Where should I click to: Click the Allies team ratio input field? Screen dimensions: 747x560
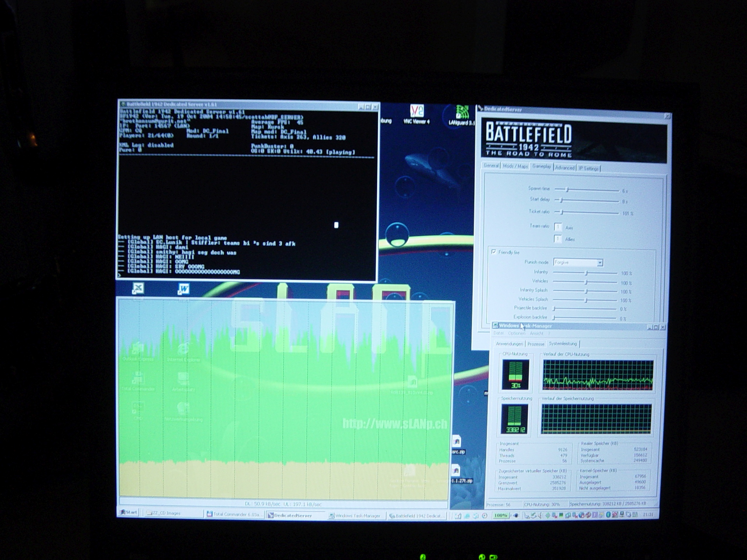(x=558, y=239)
